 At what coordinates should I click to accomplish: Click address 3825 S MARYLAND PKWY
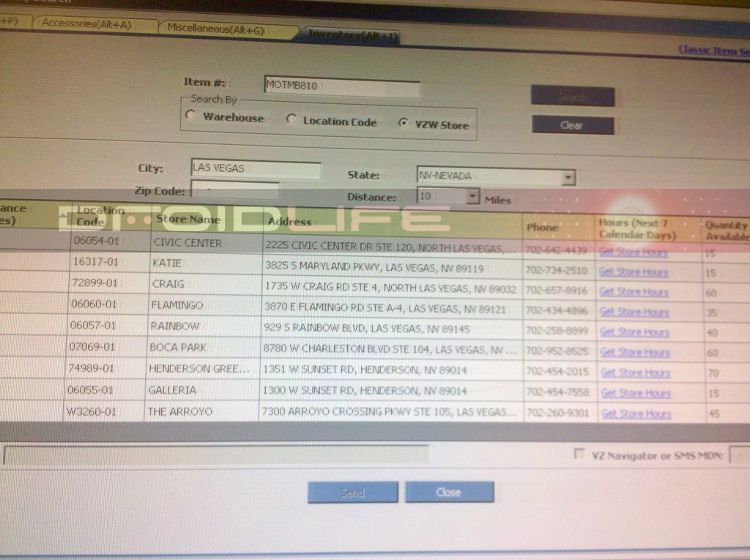374,267
